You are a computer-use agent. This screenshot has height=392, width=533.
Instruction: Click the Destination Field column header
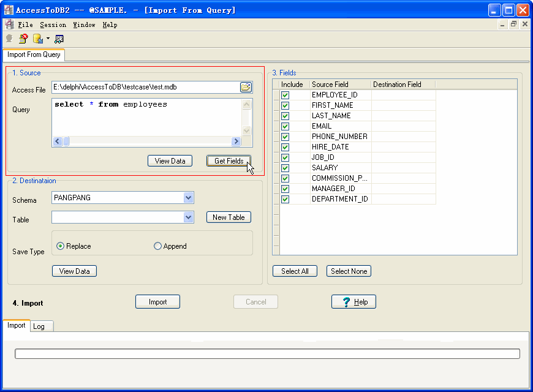403,85
